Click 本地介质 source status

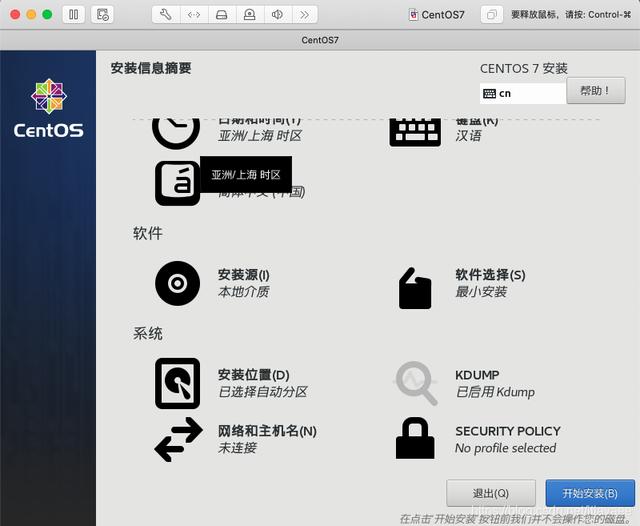[x=243, y=292]
